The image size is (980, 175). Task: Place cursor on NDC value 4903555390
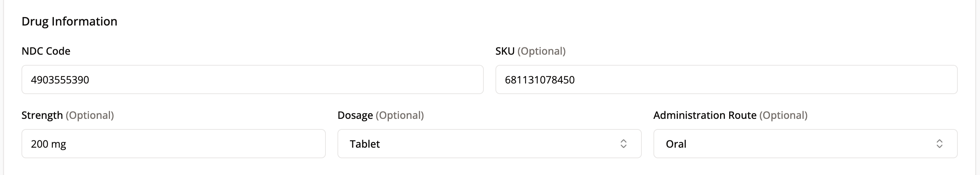(x=60, y=80)
